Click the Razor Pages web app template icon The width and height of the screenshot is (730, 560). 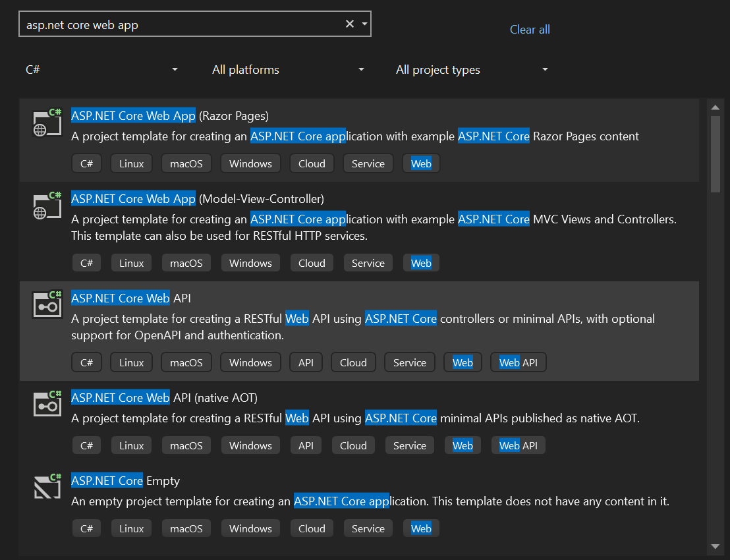(47, 123)
